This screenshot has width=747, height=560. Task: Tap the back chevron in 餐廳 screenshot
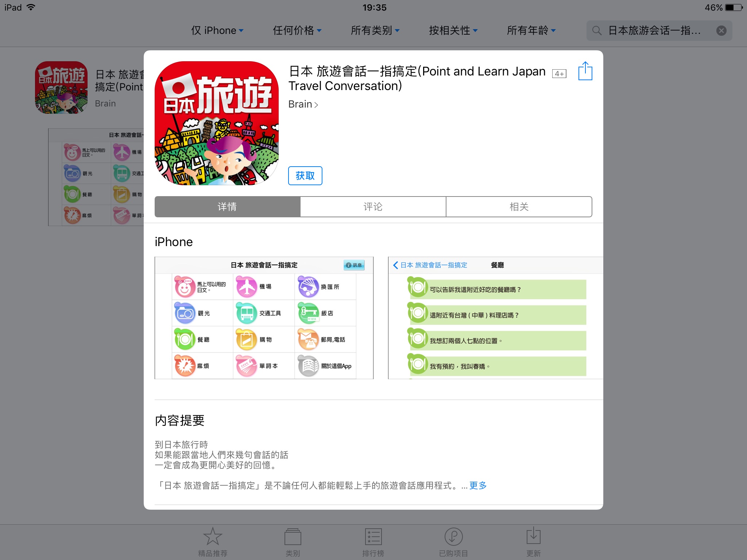(x=395, y=265)
